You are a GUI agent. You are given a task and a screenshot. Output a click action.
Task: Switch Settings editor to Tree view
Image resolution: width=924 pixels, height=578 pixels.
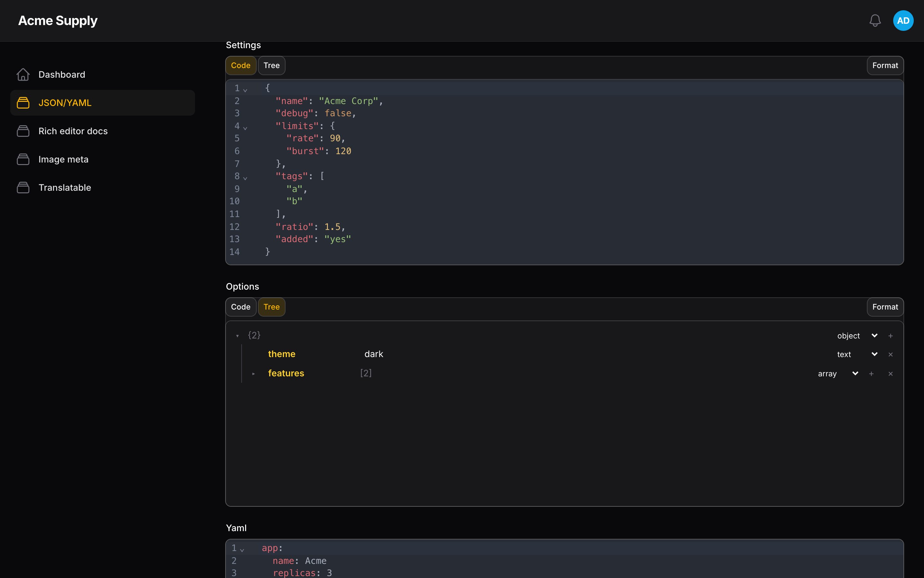(271, 66)
